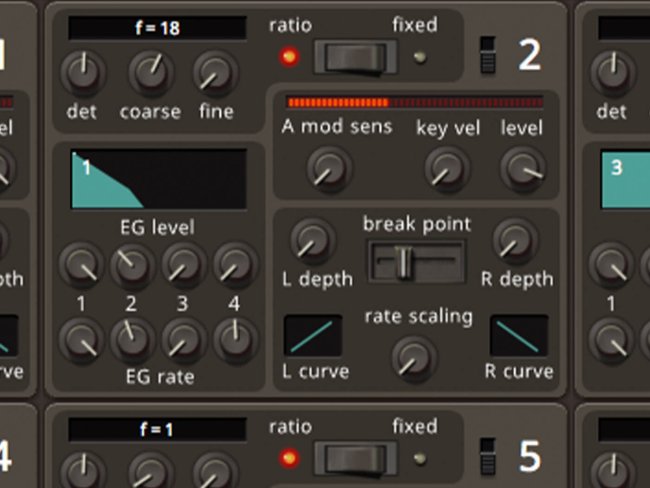The height and width of the screenshot is (488, 650).
Task: Click the A mod sens knob
Action: [323, 167]
